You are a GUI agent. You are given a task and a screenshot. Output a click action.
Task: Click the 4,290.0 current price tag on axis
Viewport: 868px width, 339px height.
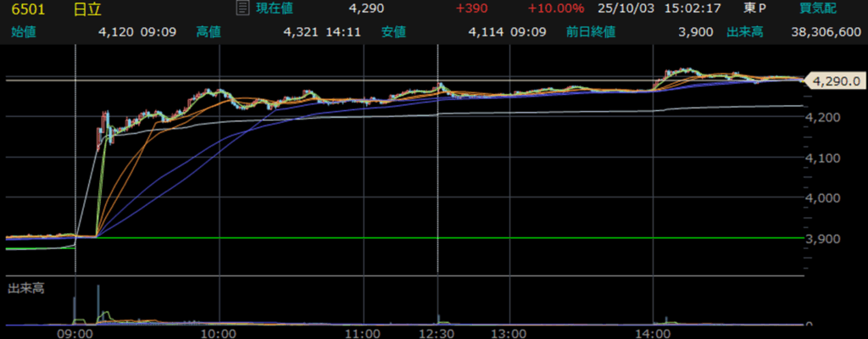835,81
